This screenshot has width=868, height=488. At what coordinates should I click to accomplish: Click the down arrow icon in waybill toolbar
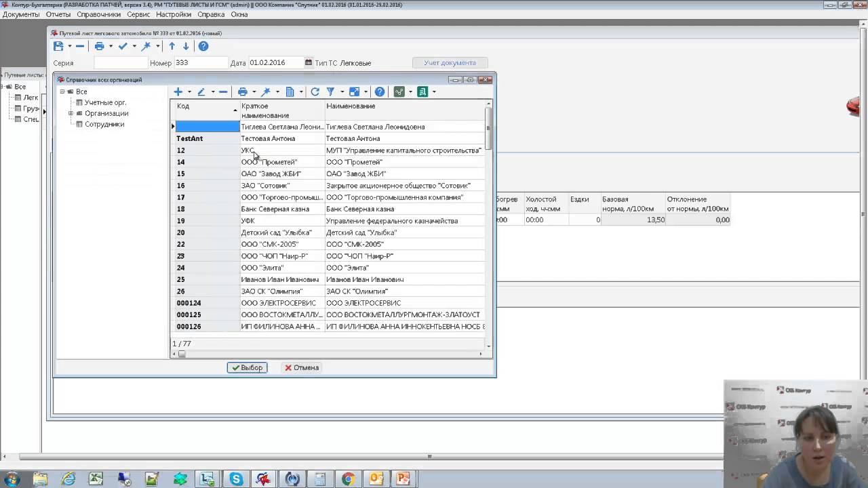click(x=186, y=46)
